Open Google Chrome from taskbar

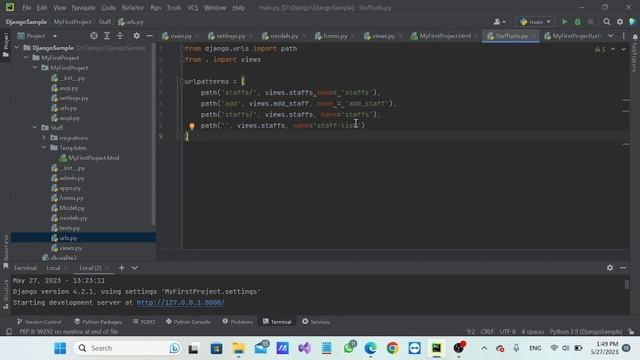pos(392,348)
